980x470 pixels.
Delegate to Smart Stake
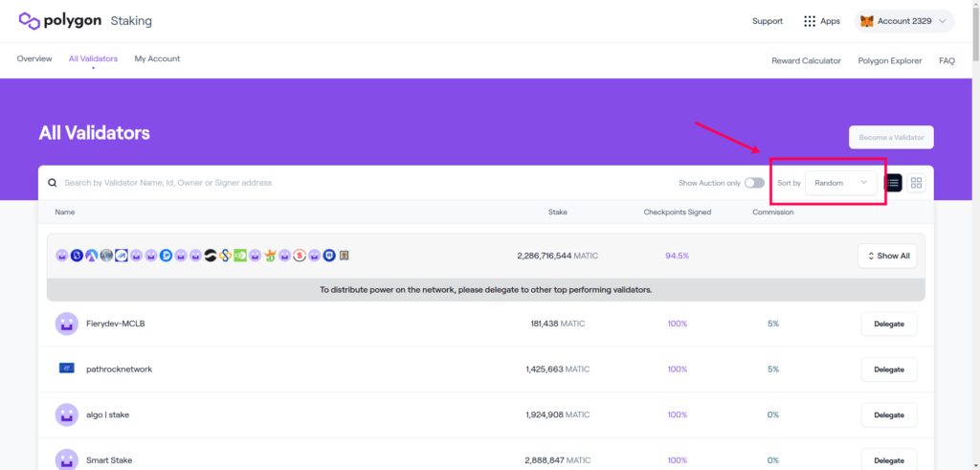click(x=889, y=460)
